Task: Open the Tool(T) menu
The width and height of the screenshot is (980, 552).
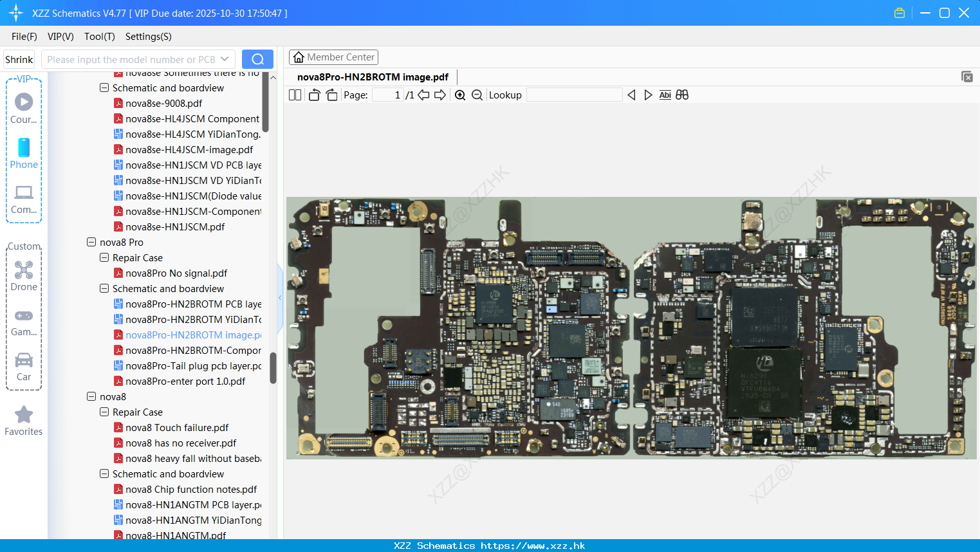Action: [100, 37]
